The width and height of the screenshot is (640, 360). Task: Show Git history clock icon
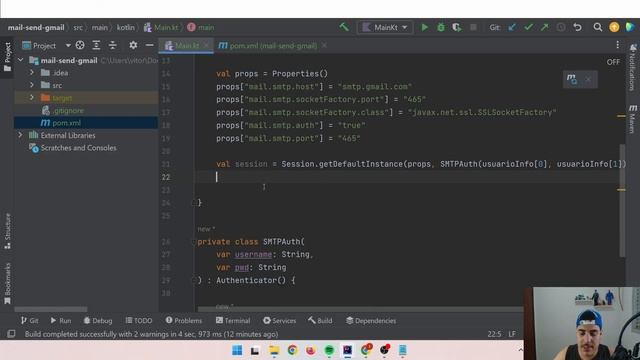(x=561, y=27)
